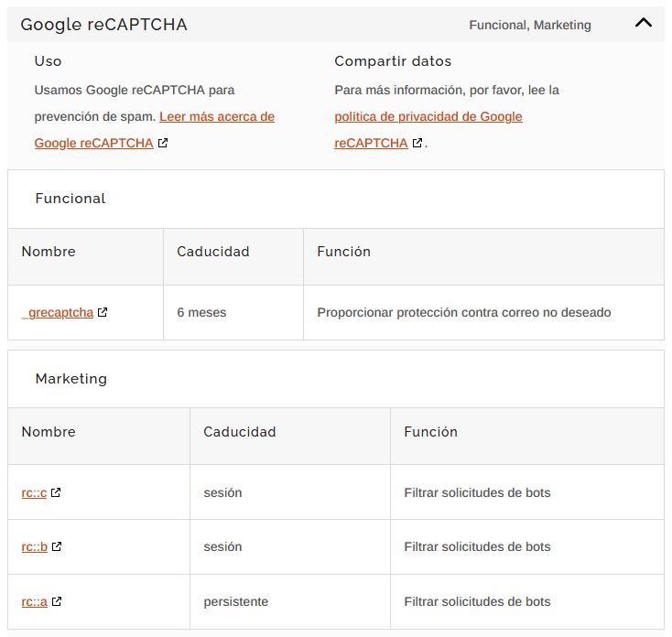Select the Funcional section heading
The height and width of the screenshot is (637, 672).
point(70,199)
